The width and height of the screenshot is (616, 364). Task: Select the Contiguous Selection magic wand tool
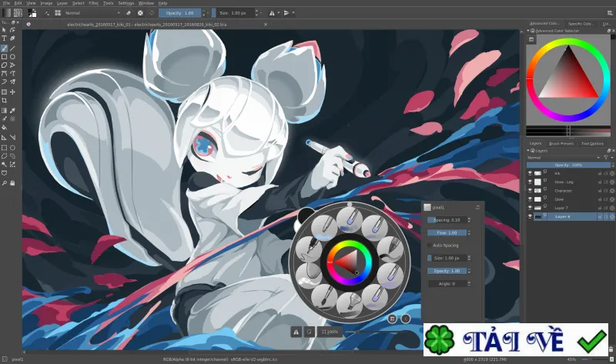(x=4, y=165)
